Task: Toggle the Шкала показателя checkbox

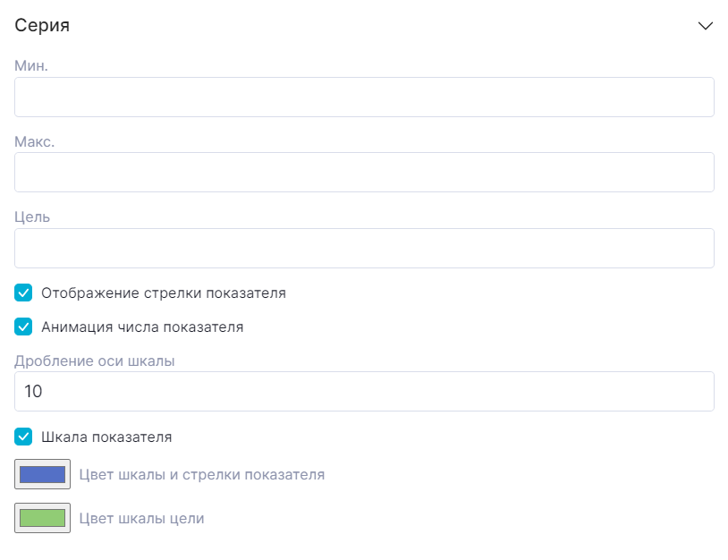Action: coord(23,437)
